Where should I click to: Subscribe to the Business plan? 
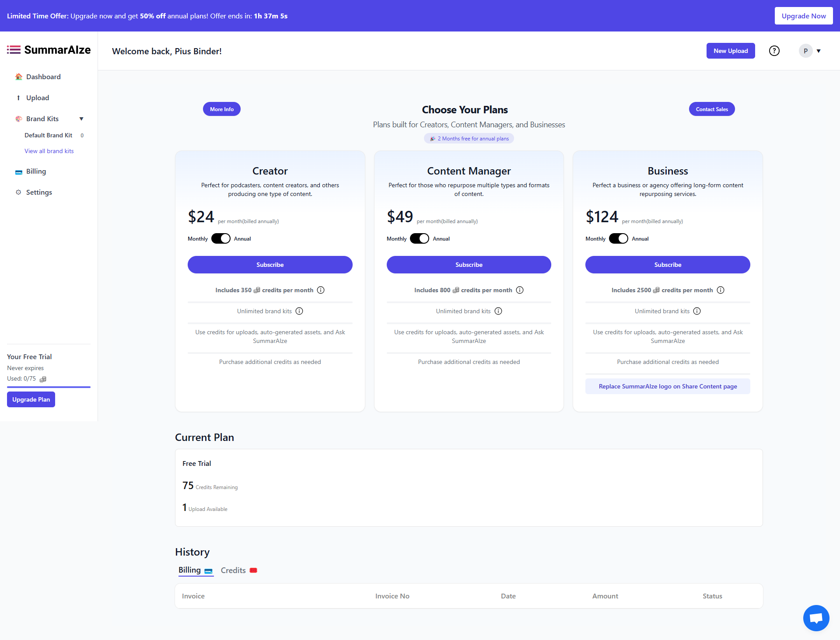[x=668, y=265]
